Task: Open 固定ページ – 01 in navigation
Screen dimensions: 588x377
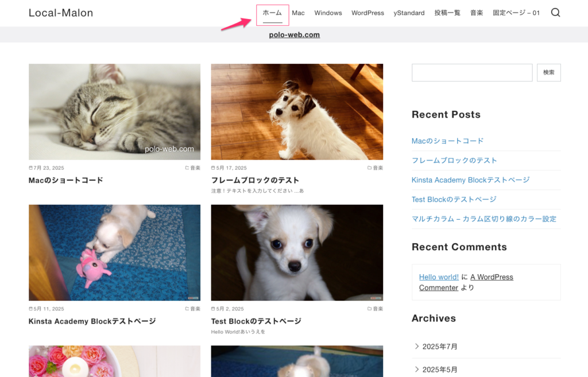Action: pos(516,13)
